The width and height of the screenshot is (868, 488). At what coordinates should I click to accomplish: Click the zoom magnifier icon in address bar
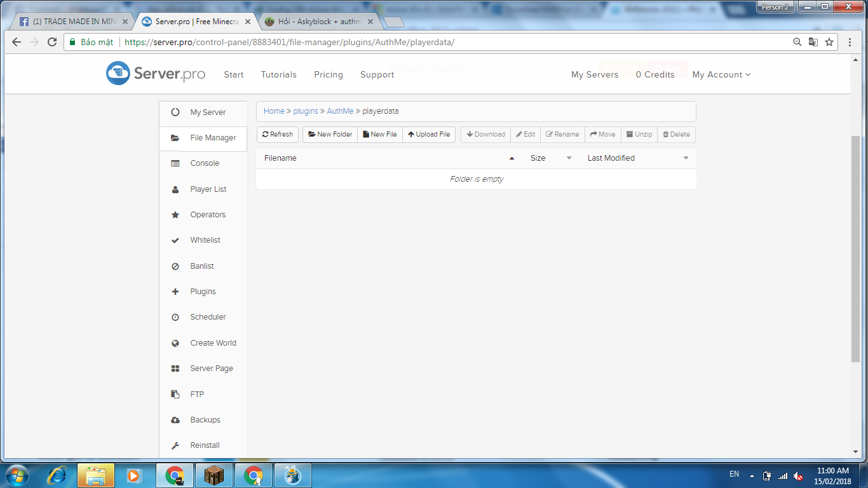click(797, 42)
